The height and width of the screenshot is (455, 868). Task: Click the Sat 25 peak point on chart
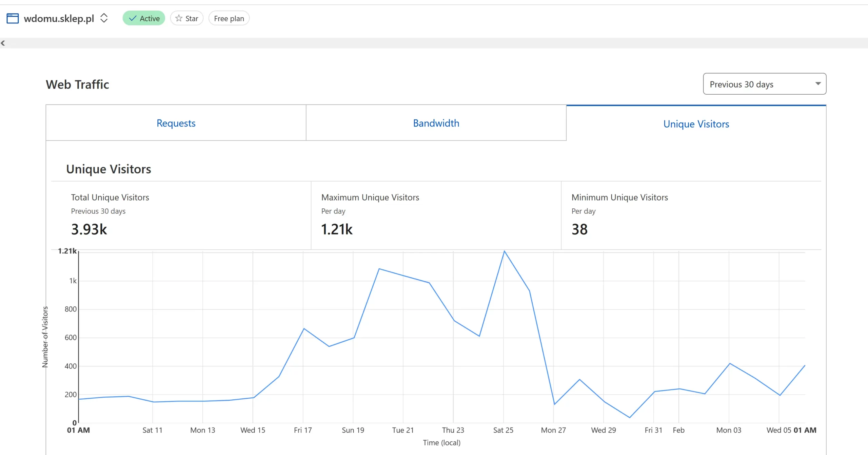tap(504, 251)
